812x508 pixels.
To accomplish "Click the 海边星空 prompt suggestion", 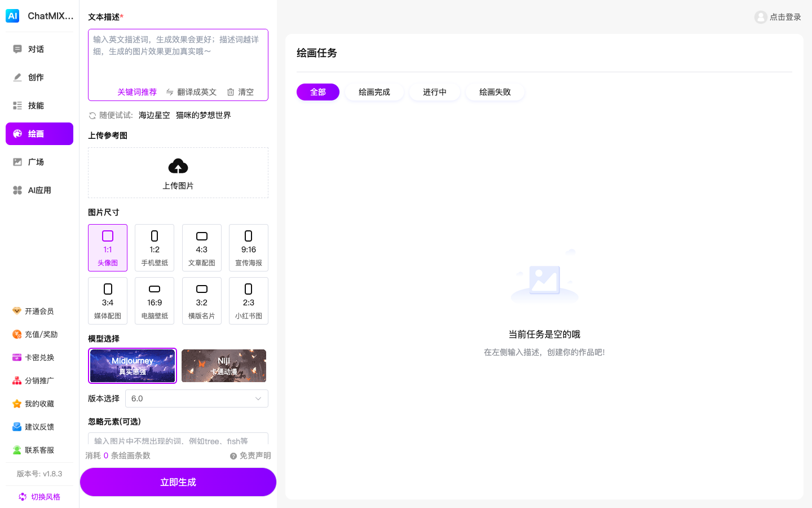I will pyautogui.click(x=153, y=115).
